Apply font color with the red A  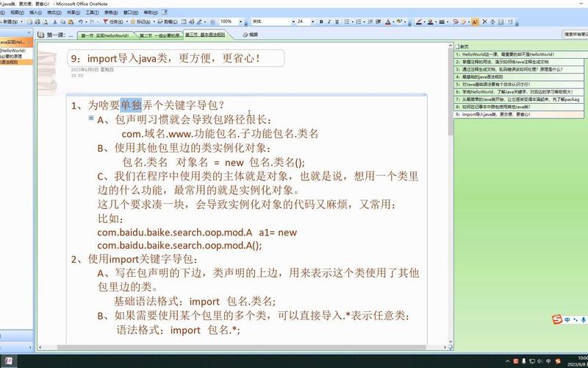(x=388, y=21)
